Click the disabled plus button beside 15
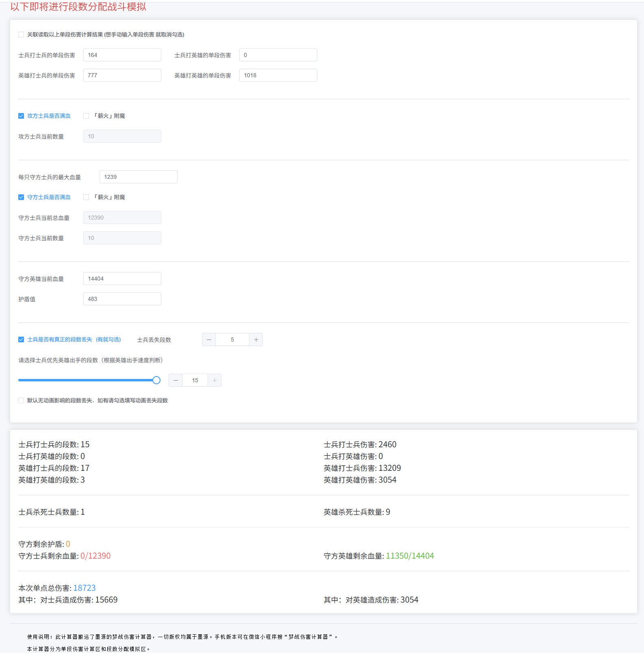 pos(215,380)
